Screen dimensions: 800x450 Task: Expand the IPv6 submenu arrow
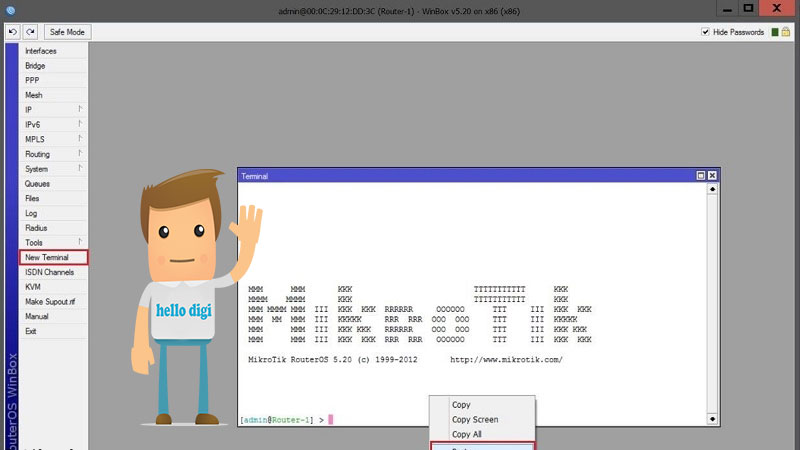[x=80, y=124]
